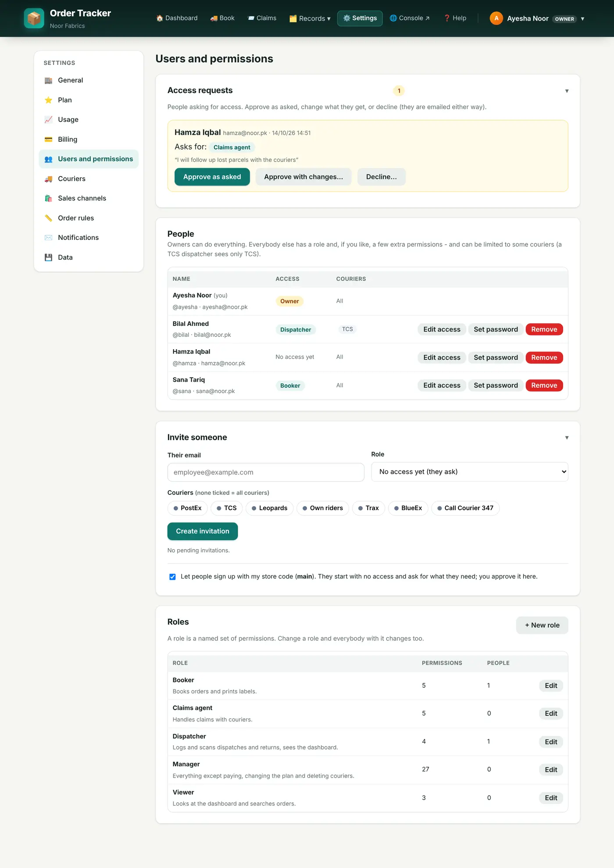Click the Order rules ruler icon

pyautogui.click(x=48, y=218)
